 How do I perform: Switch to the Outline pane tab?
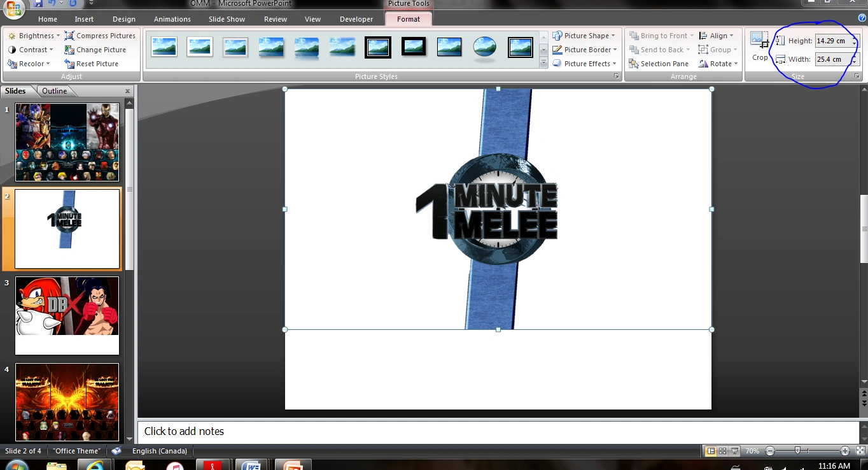coord(54,91)
